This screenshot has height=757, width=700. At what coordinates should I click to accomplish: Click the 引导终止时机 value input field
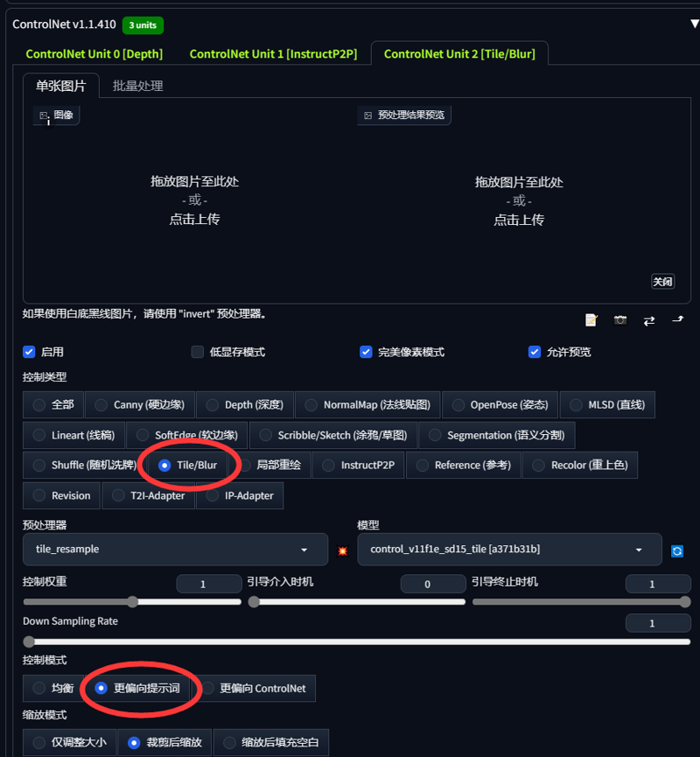click(658, 584)
